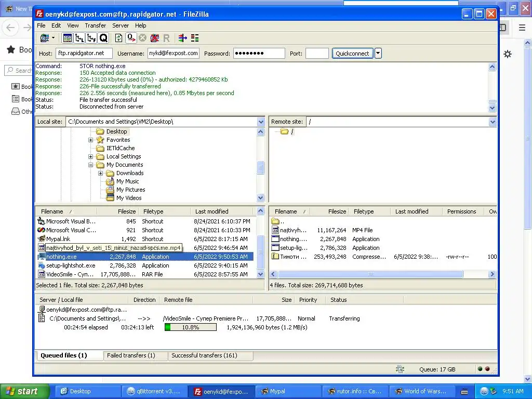Select My Music folder
The image size is (532, 399).
click(x=127, y=181)
